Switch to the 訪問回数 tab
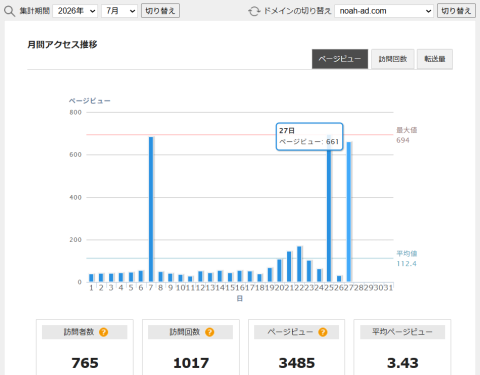 (393, 59)
